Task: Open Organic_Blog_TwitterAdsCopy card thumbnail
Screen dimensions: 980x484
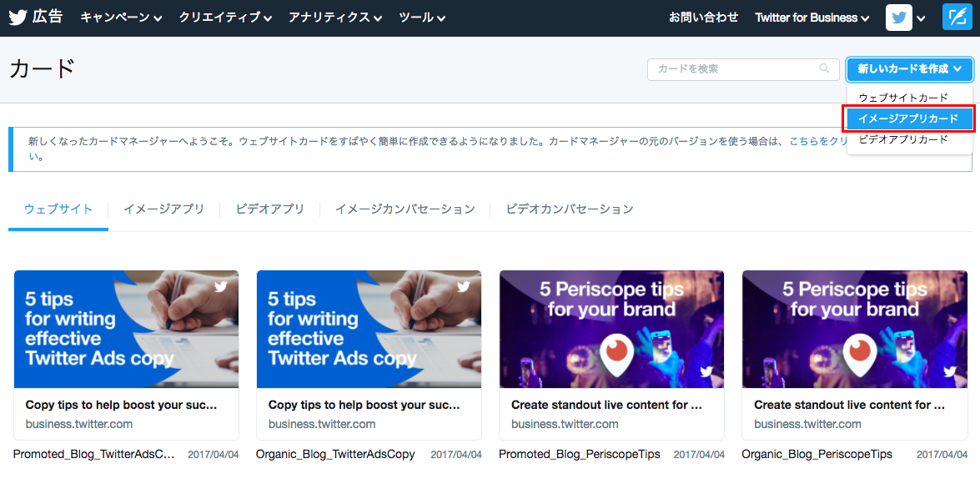Action: tap(369, 329)
